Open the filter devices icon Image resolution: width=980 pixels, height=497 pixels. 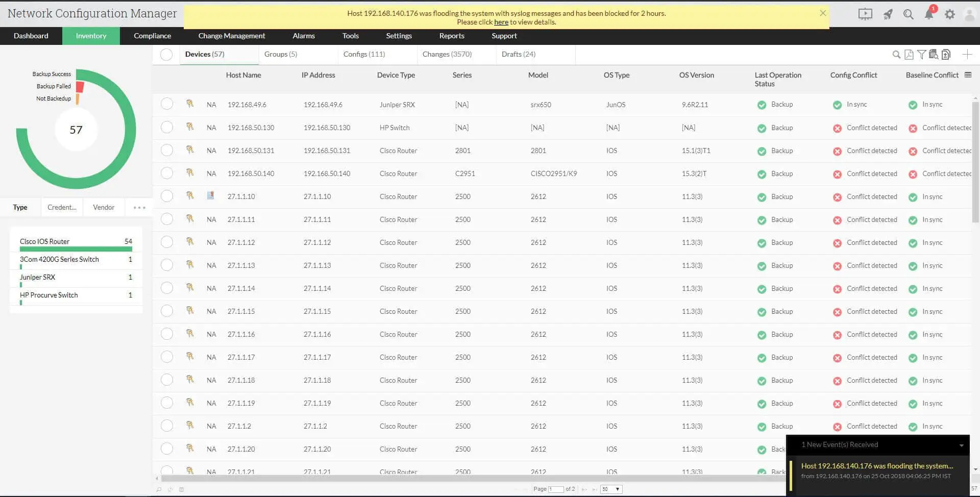pos(921,54)
